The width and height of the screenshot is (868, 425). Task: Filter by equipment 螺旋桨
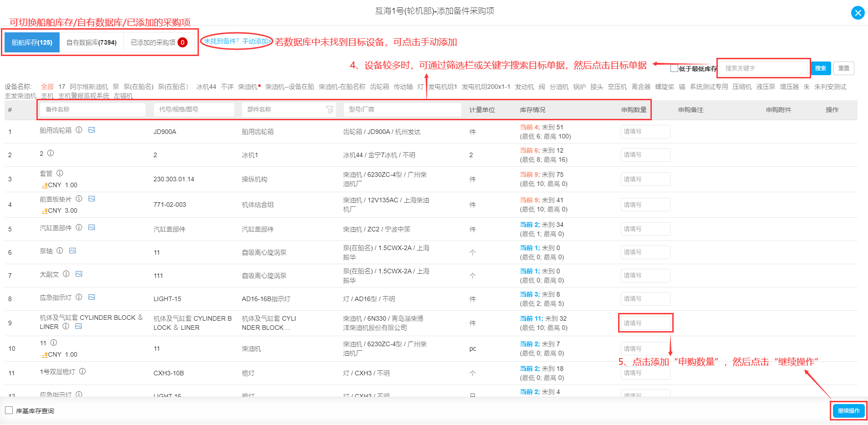click(x=665, y=87)
